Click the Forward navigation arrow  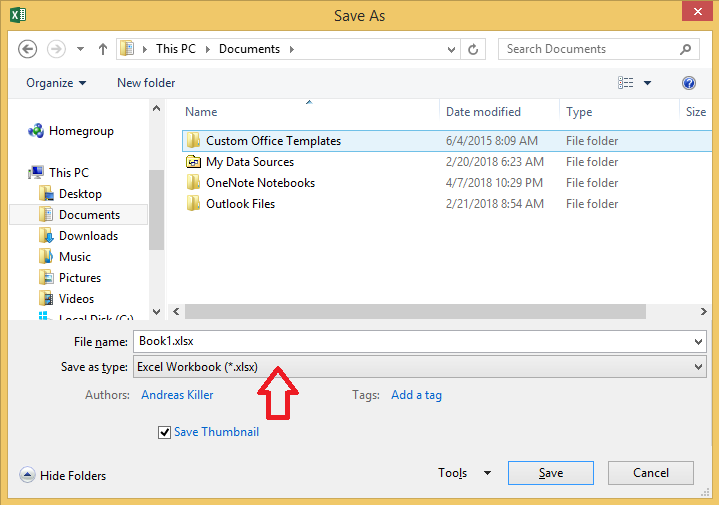56,49
